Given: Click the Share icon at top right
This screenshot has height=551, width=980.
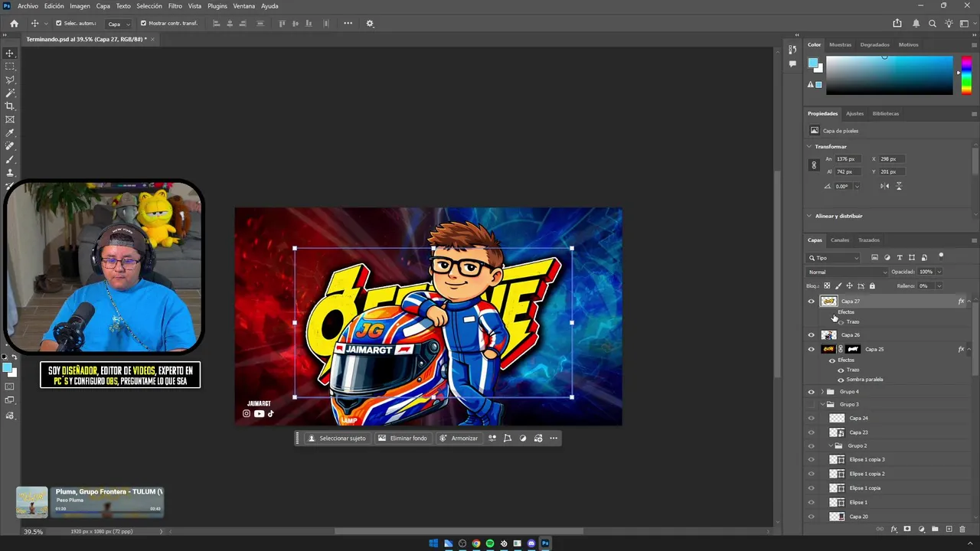Looking at the screenshot, I should pyautogui.click(x=897, y=24).
